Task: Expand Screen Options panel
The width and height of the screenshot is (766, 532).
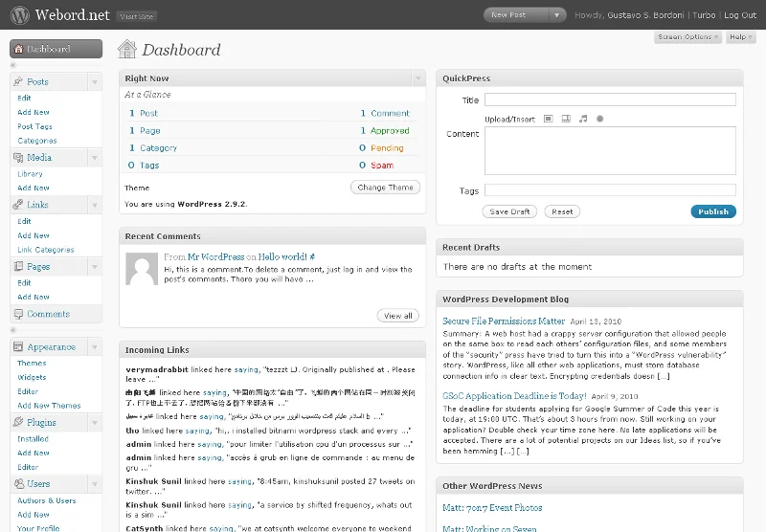Action: pos(687,37)
